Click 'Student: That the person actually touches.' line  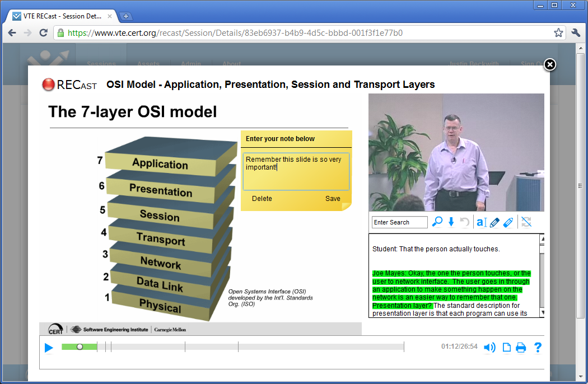pos(436,249)
